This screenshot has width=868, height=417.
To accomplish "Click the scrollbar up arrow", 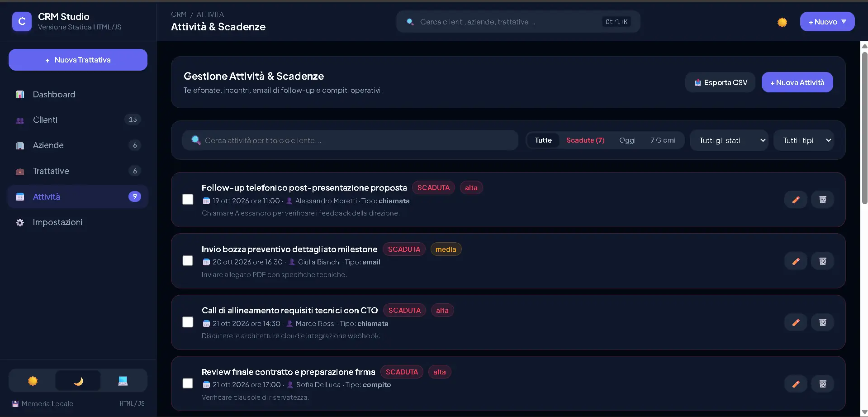I will click(864, 46).
